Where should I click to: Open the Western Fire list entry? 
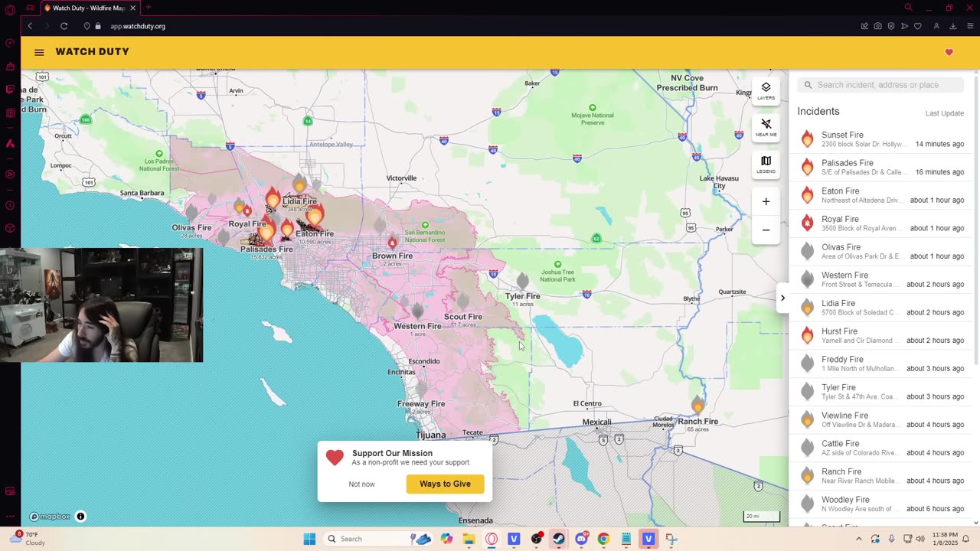(x=880, y=279)
